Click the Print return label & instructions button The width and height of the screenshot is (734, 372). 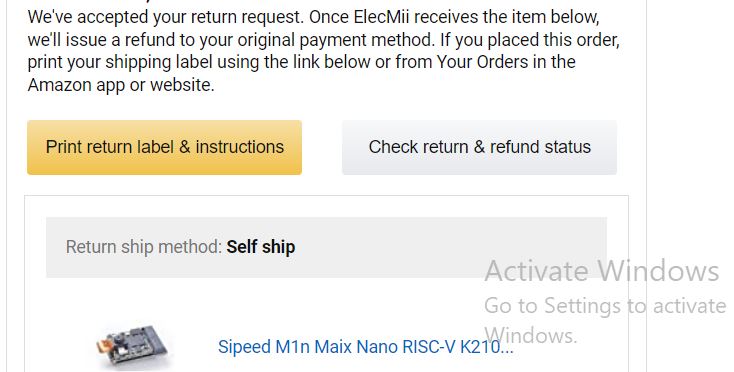164,147
